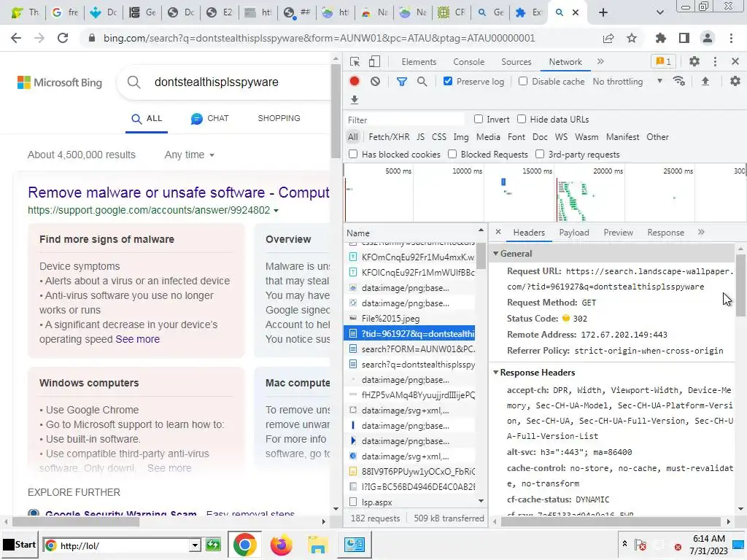This screenshot has height=560, width=747.
Task: Open network conditions wifi icon
Action: tap(679, 82)
